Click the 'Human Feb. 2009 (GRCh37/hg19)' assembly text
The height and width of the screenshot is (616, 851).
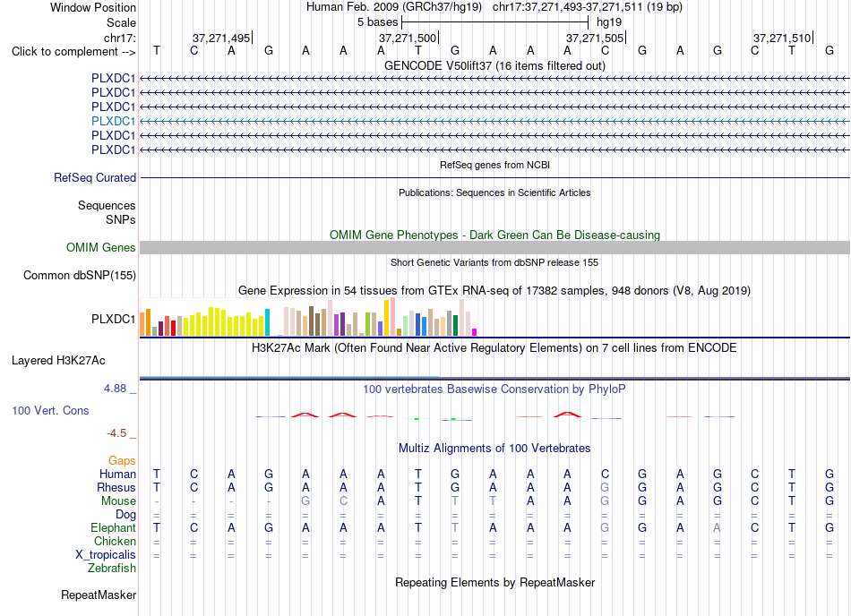(394, 7)
